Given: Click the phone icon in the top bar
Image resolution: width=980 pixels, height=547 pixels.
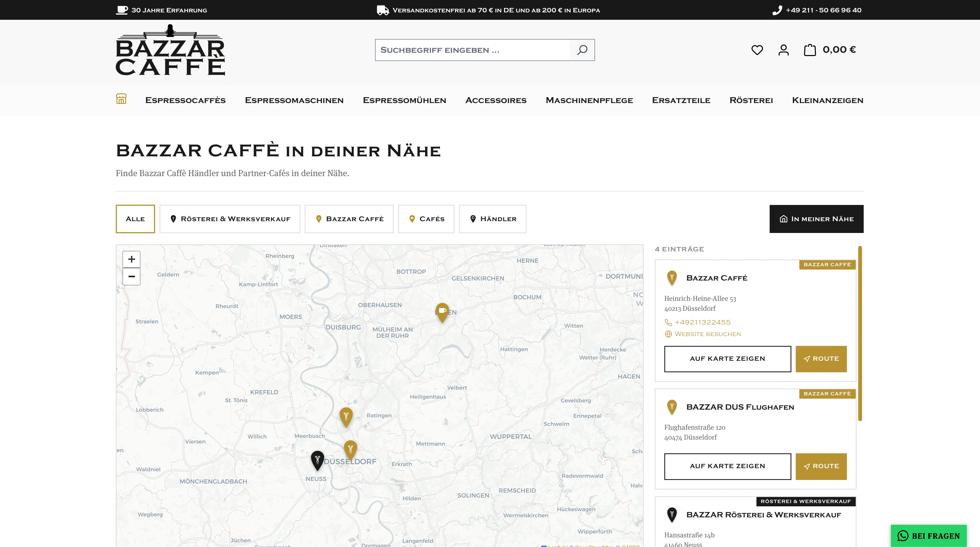Looking at the screenshot, I should coord(777,10).
